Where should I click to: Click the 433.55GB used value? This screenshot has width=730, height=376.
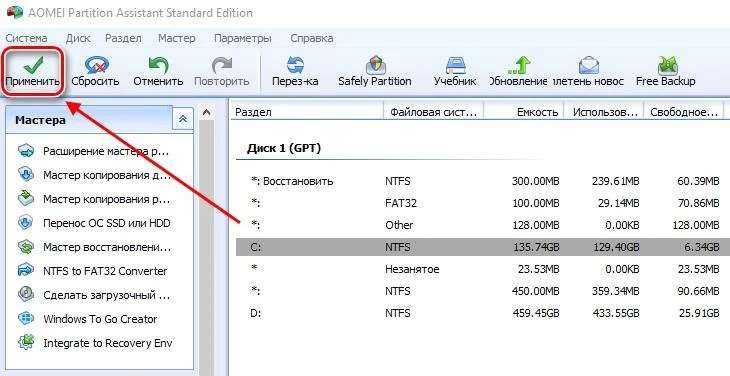click(616, 313)
